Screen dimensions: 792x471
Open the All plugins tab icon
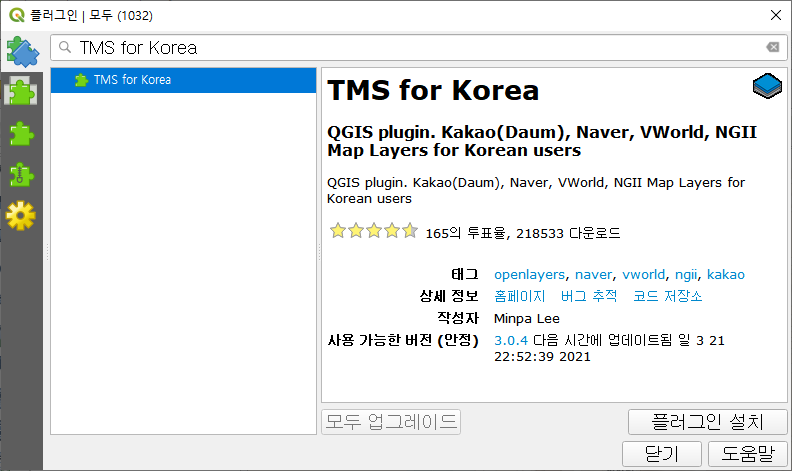tap(22, 52)
